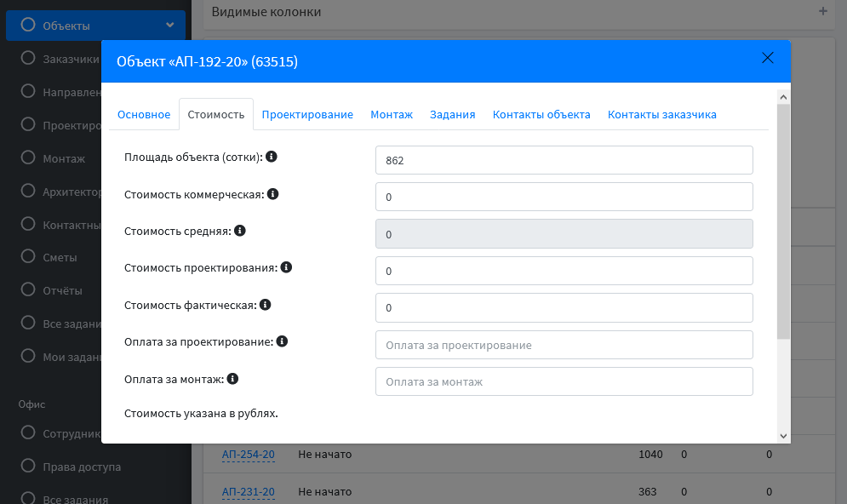Click the 1040 area cell in АП-254-20 row
The image size is (847, 504).
pos(650,455)
